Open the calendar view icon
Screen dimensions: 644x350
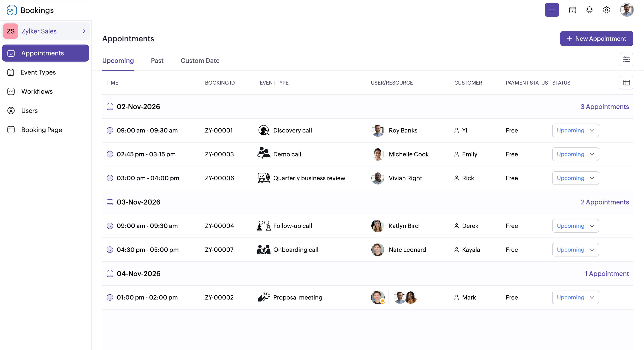tap(572, 10)
